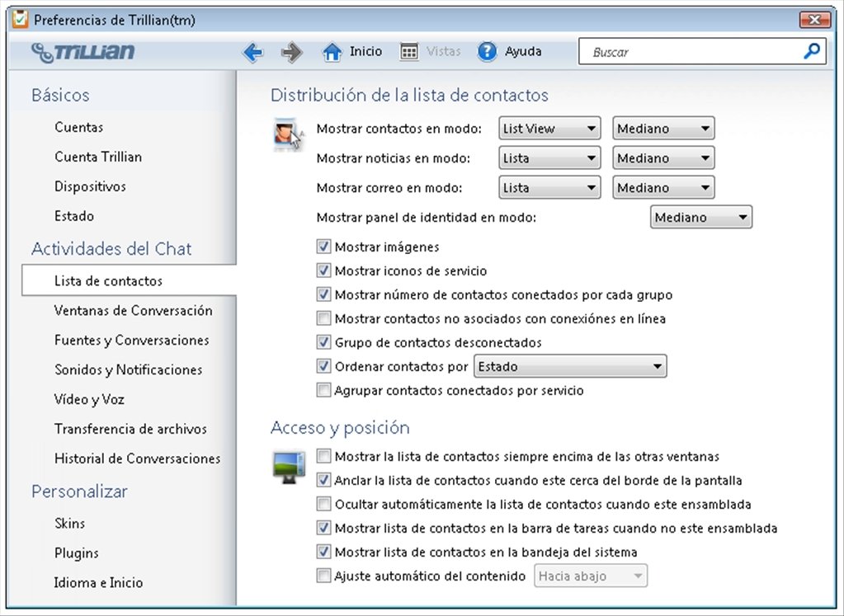Viewport: 844px width, 616px height.
Task: Open Fuentes y Conversaciones settings
Action: click(131, 340)
